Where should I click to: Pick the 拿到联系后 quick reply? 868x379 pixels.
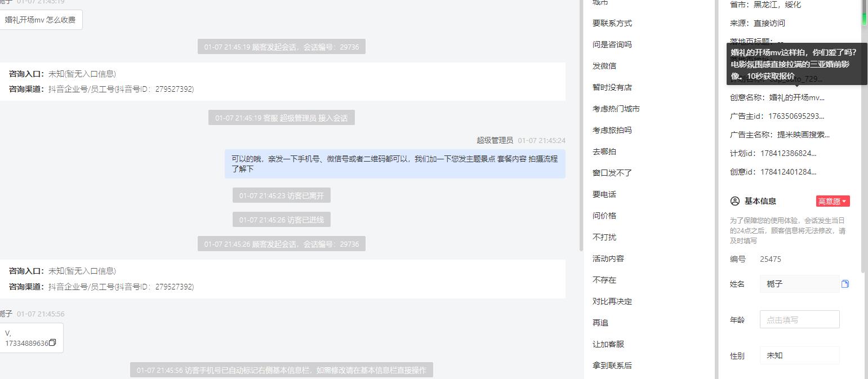point(612,365)
